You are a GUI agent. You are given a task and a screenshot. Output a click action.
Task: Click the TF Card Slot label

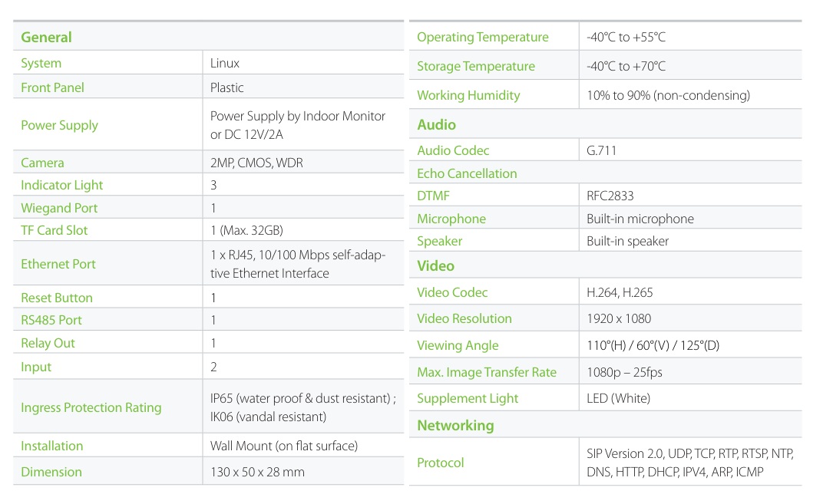(x=54, y=230)
